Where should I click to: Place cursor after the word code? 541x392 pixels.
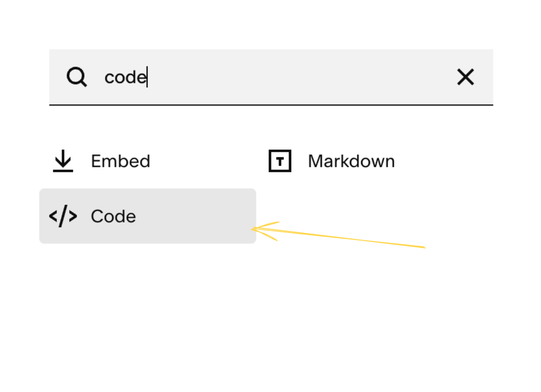coord(147,77)
